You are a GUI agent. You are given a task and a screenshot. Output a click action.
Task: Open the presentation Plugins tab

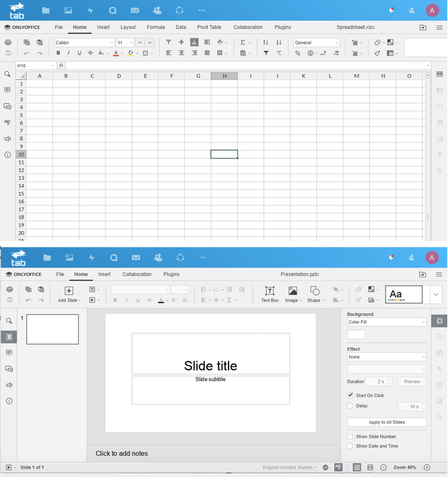pyautogui.click(x=171, y=275)
